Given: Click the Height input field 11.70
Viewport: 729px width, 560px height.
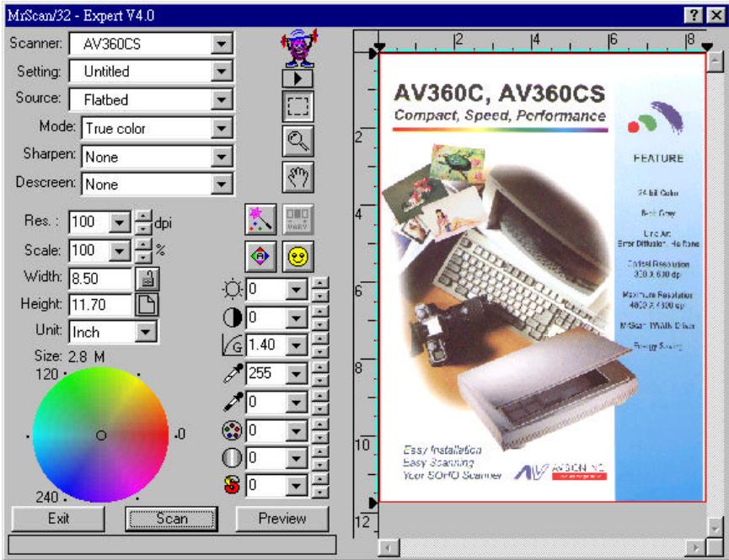Looking at the screenshot, I should click(x=100, y=305).
